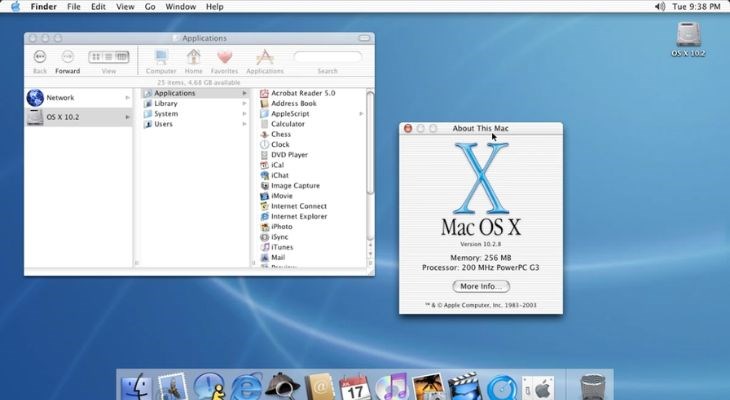
Task: Launch iPhoto from the Dock
Action: 428,387
